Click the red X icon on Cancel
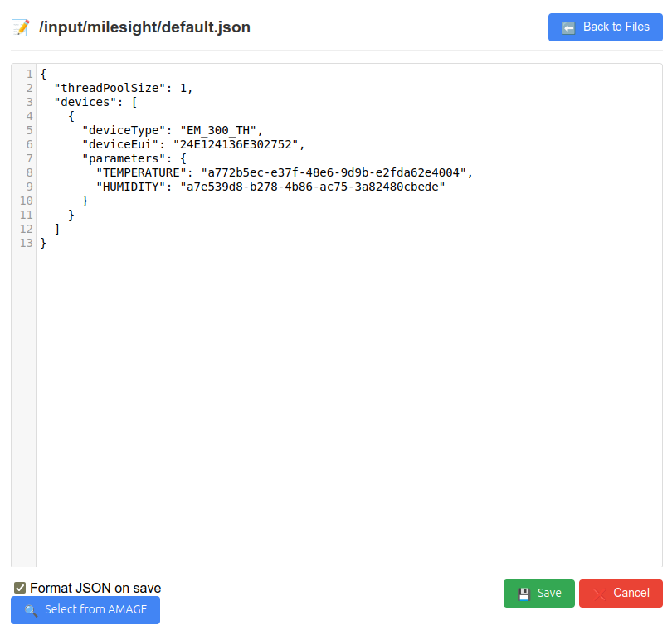 (599, 594)
